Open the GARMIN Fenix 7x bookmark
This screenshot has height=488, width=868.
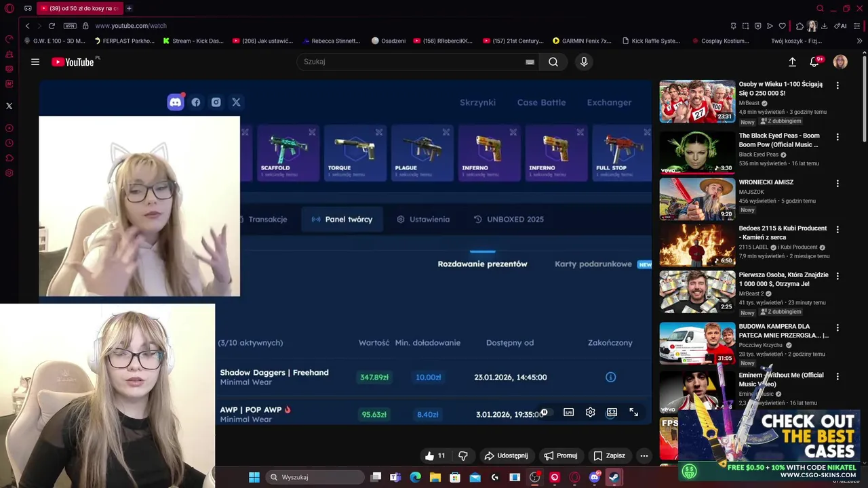pos(582,41)
